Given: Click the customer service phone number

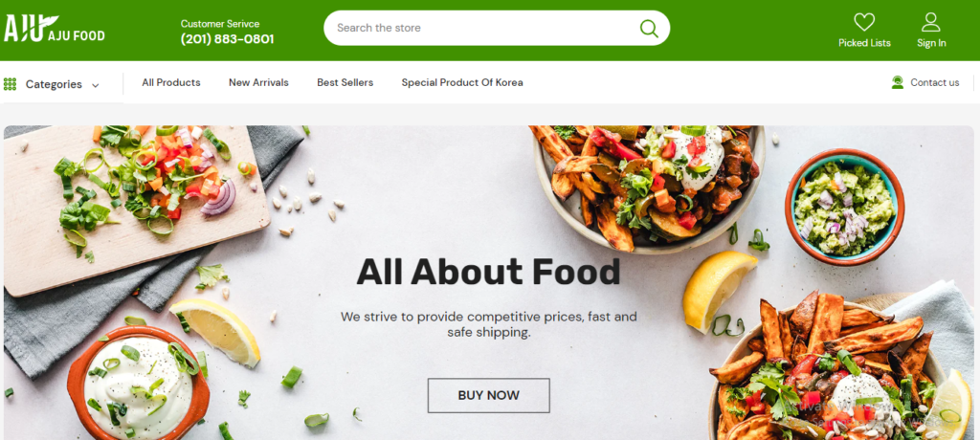Looking at the screenshot, I should [x=228, y=39].
